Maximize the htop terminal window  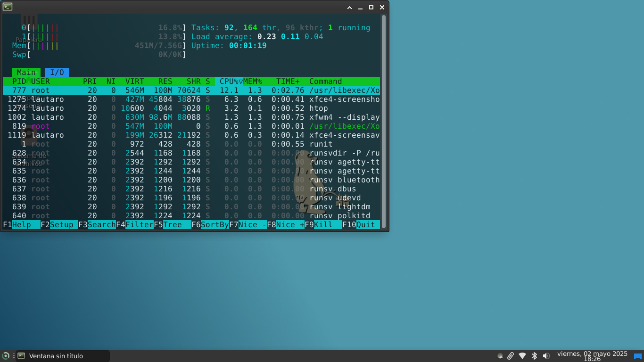(371, 7)
